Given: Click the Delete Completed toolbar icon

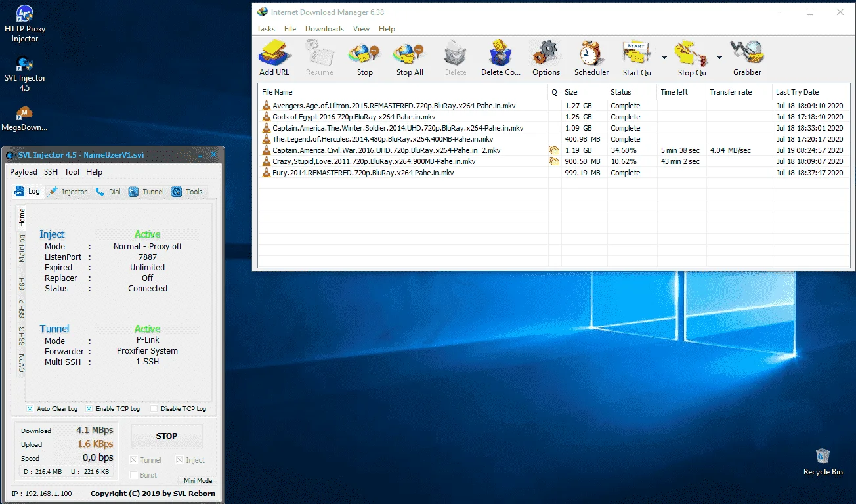Looking at the screenshot, I should pos(501,52).
